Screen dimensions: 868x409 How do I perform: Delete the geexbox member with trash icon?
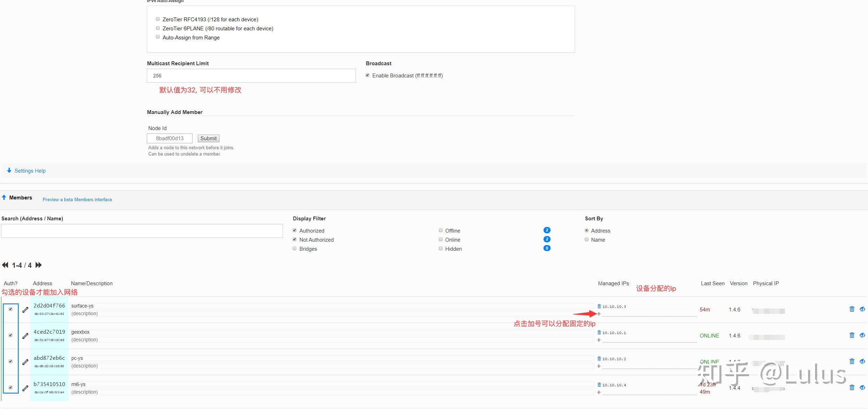pyautogui.click(x=852, y=335)
